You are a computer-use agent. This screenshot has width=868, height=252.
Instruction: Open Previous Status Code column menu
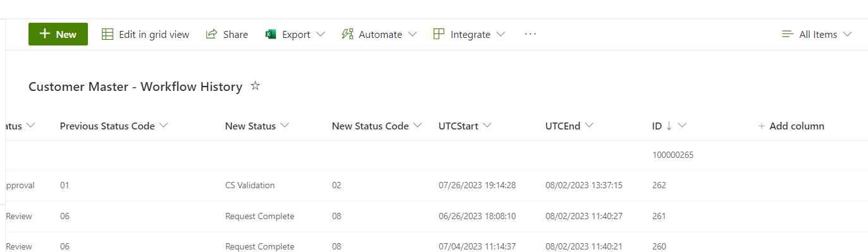pyautogui.click(x=115, y=126)
